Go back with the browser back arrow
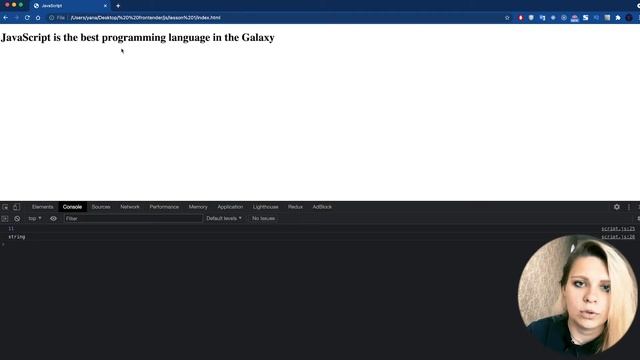This screenshot has width=640, height=360. click(6, 18)
